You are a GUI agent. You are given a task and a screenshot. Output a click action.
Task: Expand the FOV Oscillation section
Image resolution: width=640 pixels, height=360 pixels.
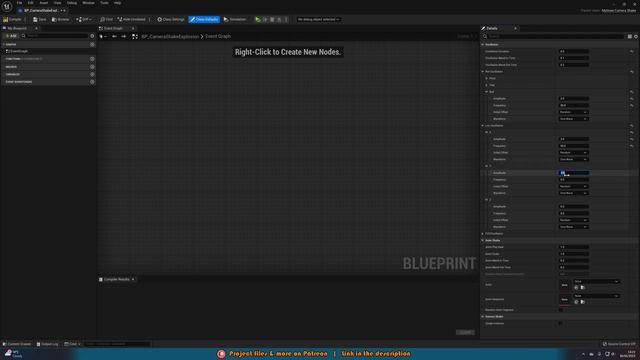[x=483, y=233]
